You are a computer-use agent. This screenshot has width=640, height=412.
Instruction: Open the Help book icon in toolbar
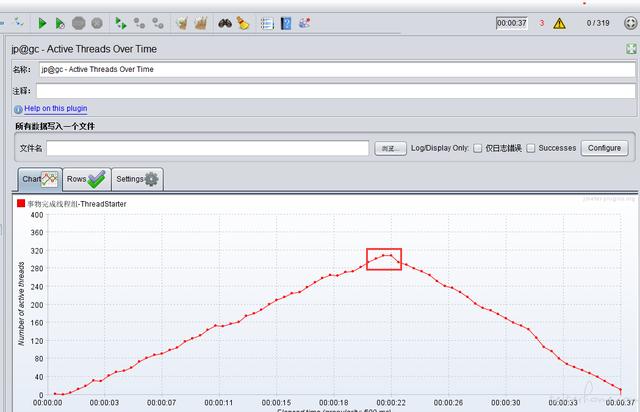pyautogui.click(x=286, y=23)
